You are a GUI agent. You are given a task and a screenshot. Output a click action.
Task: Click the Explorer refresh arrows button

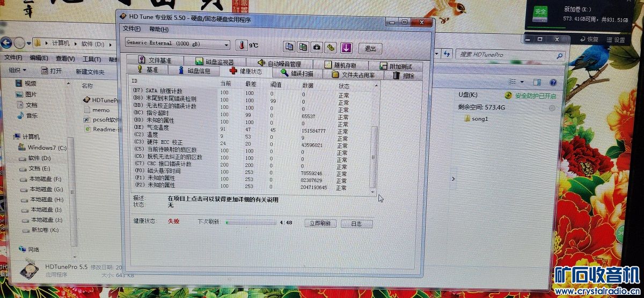(x=447, y=54)
